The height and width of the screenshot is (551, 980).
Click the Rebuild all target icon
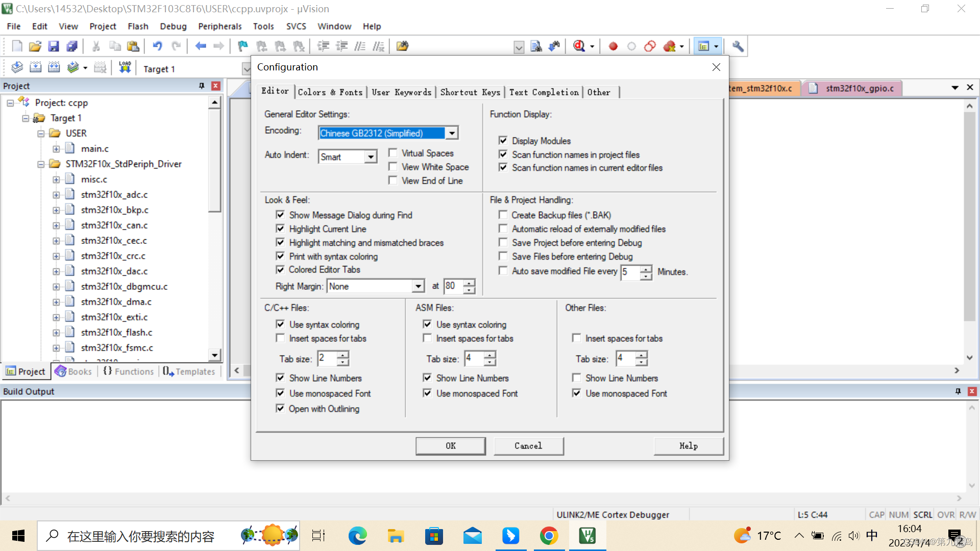point(54,67)
